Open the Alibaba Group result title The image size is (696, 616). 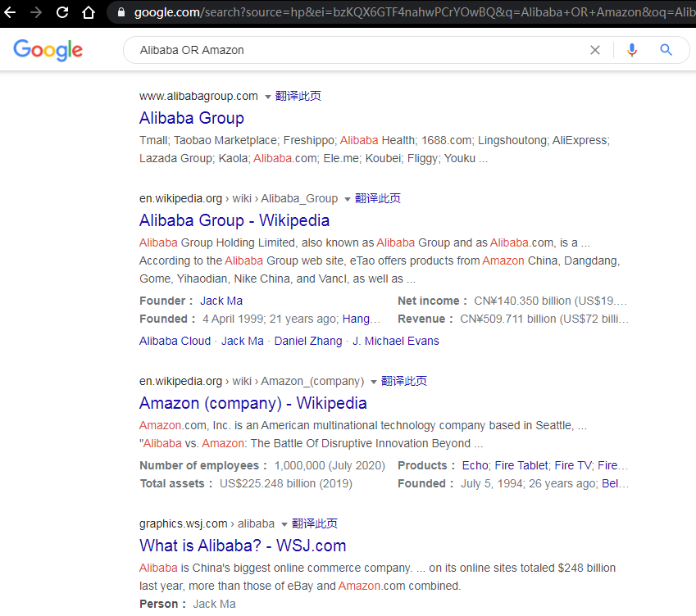point(191,118)
